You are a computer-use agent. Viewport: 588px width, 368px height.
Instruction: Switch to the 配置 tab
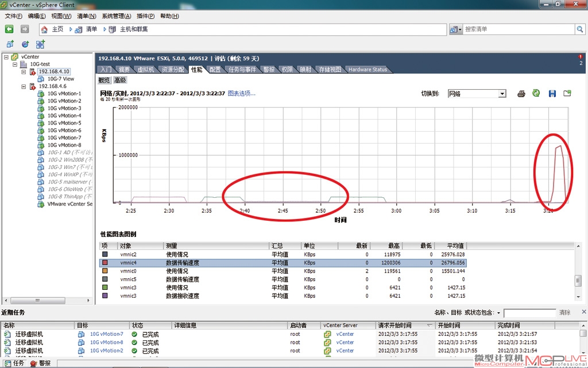point(215,70)
